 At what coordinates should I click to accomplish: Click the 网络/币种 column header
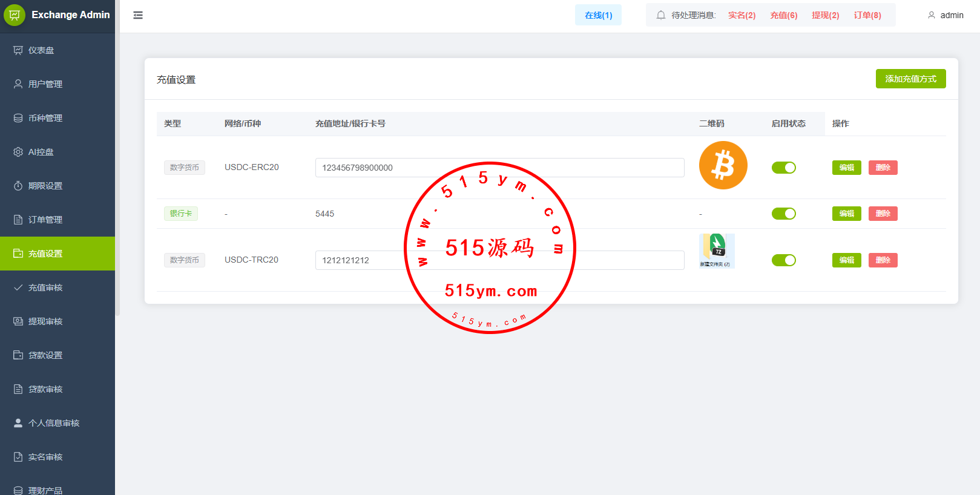pos(243,123)
